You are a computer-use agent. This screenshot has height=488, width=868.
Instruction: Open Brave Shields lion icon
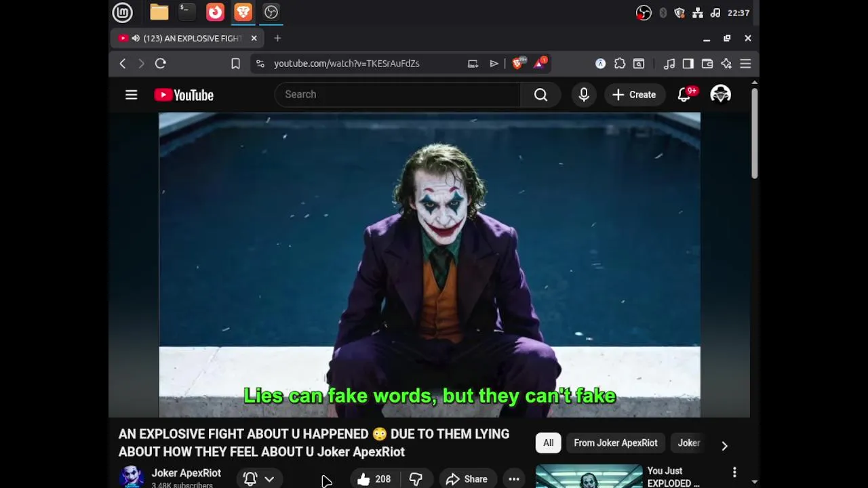tap(518, 63)
